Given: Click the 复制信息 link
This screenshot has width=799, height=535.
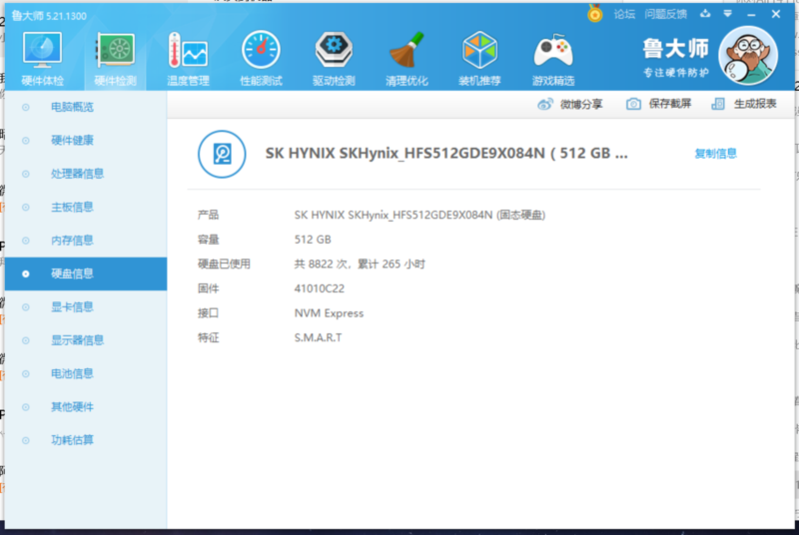Looking at the screenshot, I should pos(715,153).
